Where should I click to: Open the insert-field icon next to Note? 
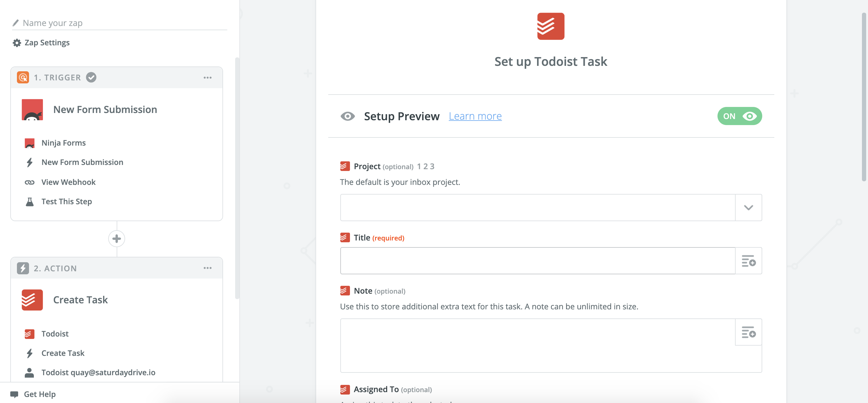click(x=748, y=332)
